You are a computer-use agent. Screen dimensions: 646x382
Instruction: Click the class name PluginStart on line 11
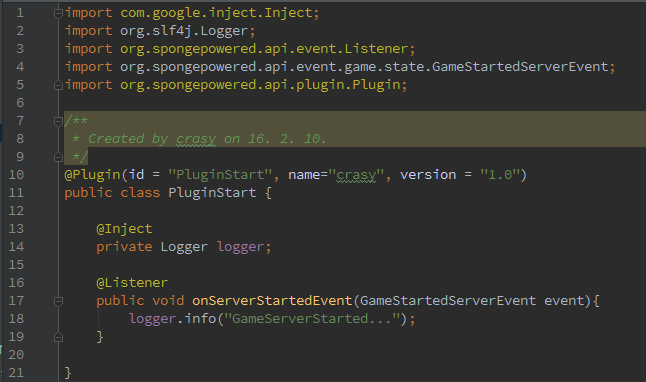pyautogui.click(x=212, y=193)
